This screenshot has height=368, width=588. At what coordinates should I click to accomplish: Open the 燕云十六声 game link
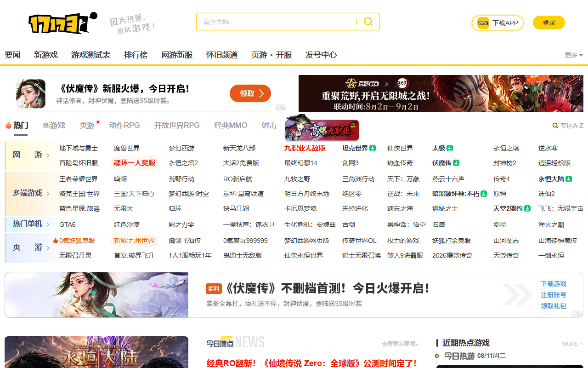click(x=448, y=179)
